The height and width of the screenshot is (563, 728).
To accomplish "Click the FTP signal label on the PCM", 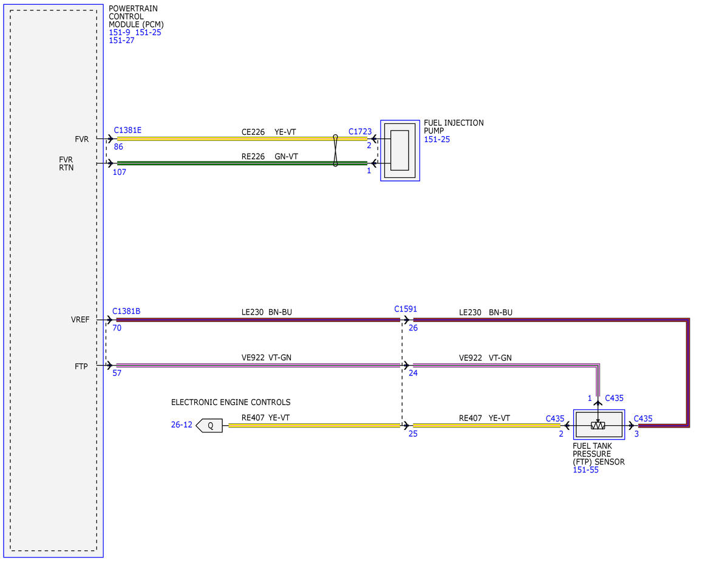I will tap(81, 366).
